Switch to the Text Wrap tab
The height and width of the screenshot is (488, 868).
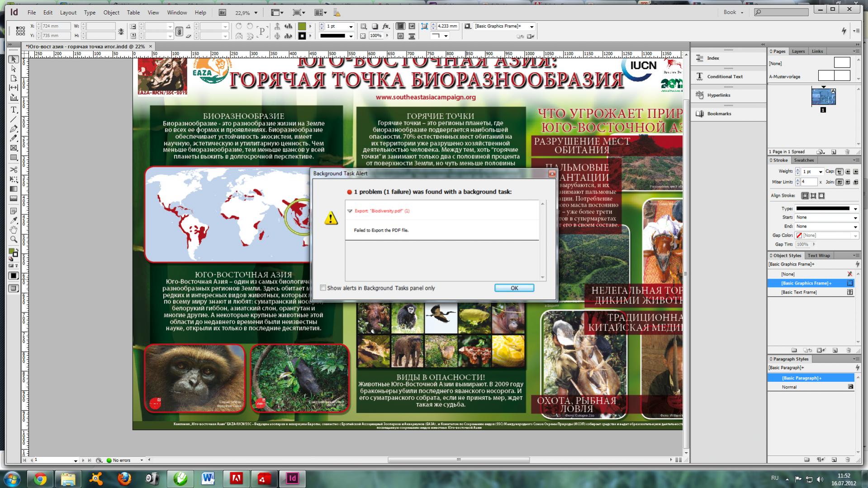819,256
